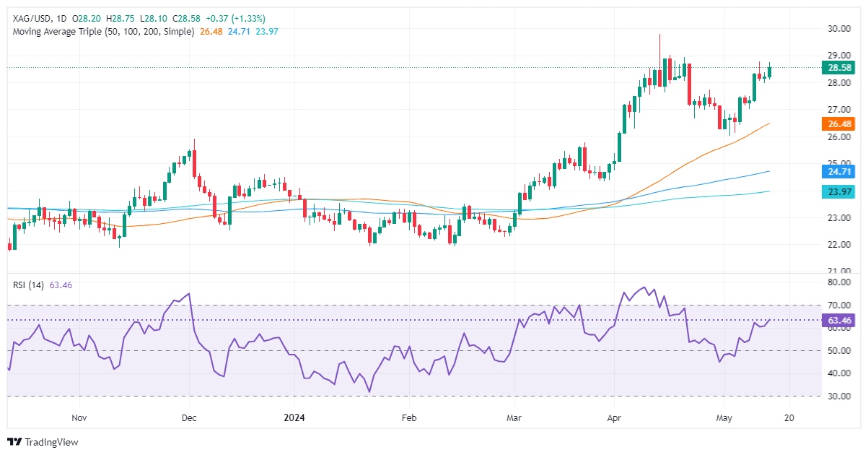Open the Moving Average Triple indicator legend
The image size is (868, 455).
103,32
